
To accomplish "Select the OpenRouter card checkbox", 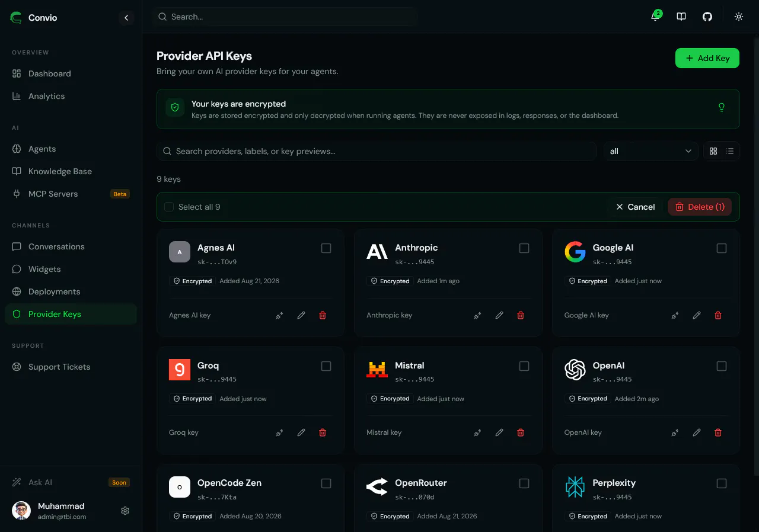I will 524,483.
